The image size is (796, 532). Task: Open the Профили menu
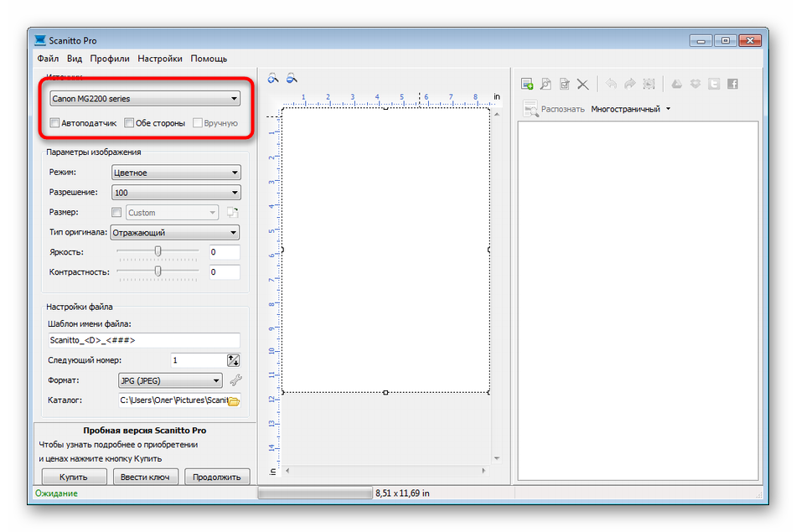[x=110, y=59]
